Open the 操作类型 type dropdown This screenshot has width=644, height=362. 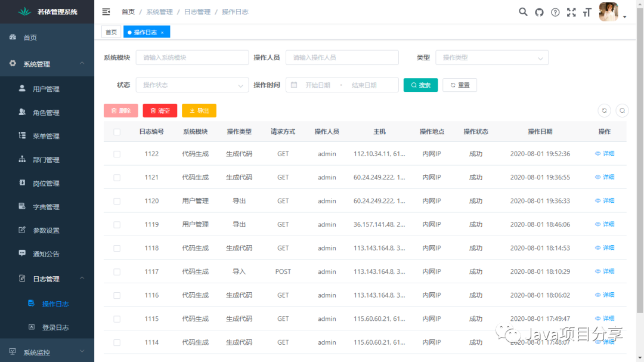click(x=492, y=58)
